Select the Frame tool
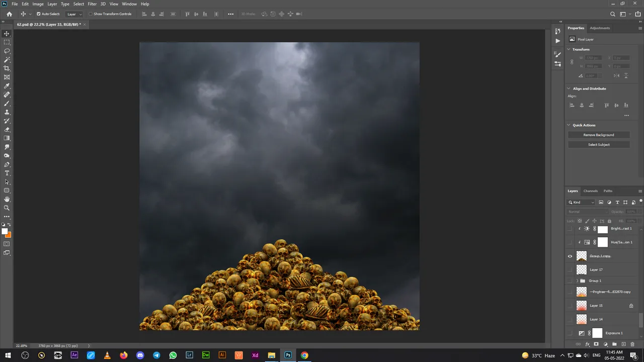644x362 pixels. (7, 77)
